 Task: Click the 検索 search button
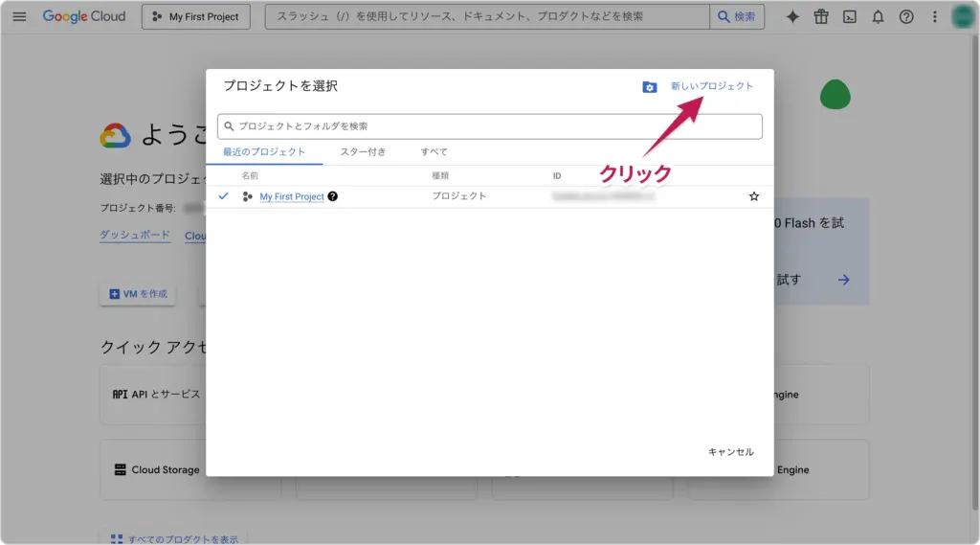coord(737,17)
